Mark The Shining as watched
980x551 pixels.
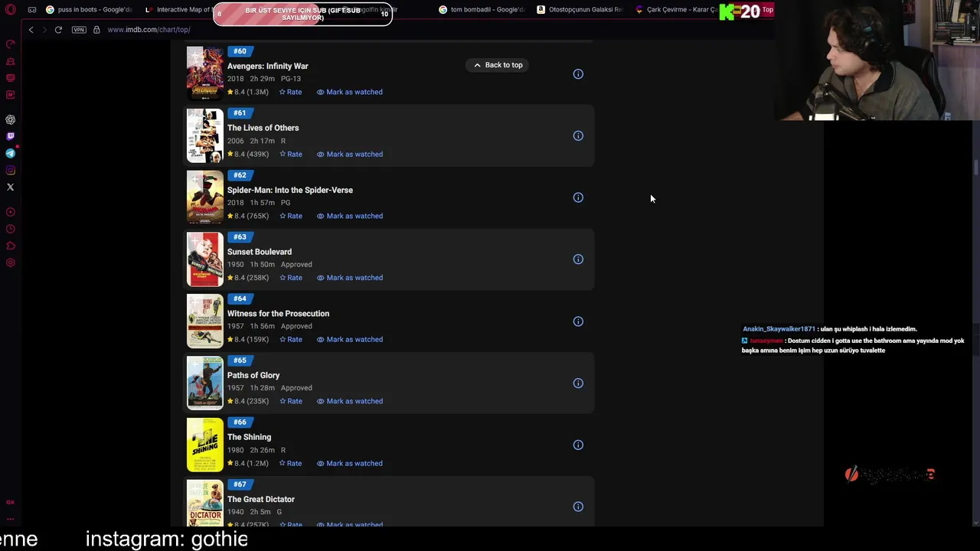click(x=350, y=463)
